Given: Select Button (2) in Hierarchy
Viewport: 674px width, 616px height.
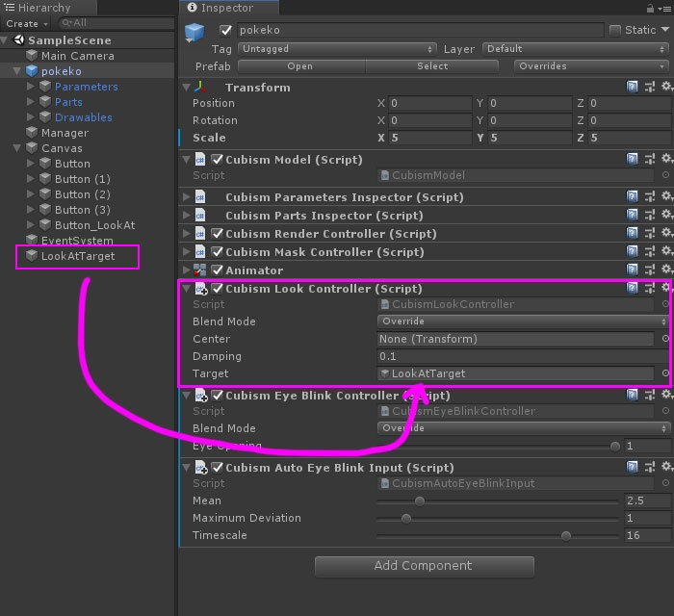Looking at the screenshot, I should pyautogui.click(x=82, y=194).
